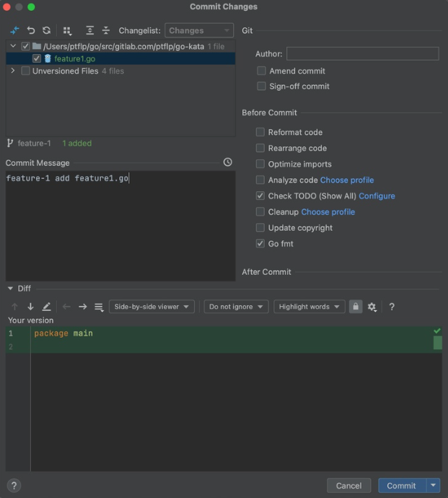Click the pencil edit source icon

click(x=47, y=307)
